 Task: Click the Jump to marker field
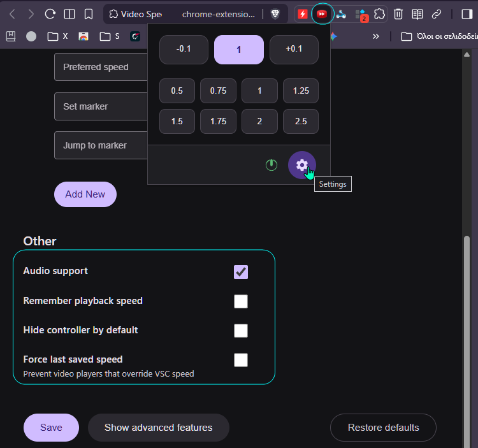point(101,145)
